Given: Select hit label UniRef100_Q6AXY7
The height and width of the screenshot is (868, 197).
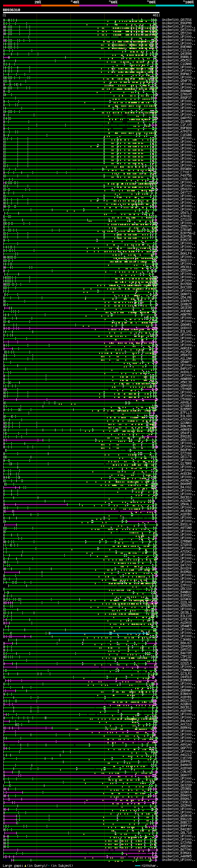Looking at the screenshot, I should click(177, 775).
